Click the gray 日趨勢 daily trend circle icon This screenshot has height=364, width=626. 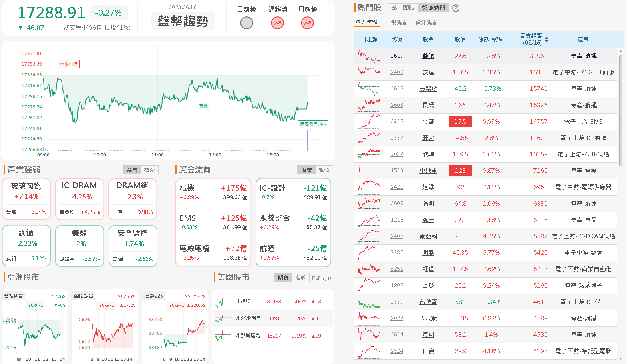pyautogui.click(x=246, y=23)
